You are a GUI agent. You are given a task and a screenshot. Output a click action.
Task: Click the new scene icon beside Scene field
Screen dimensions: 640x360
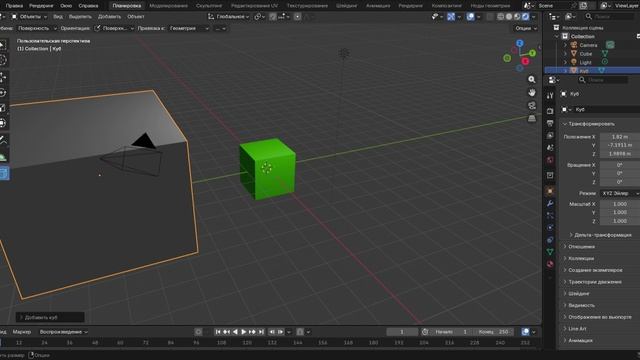(x=584, y=6)
